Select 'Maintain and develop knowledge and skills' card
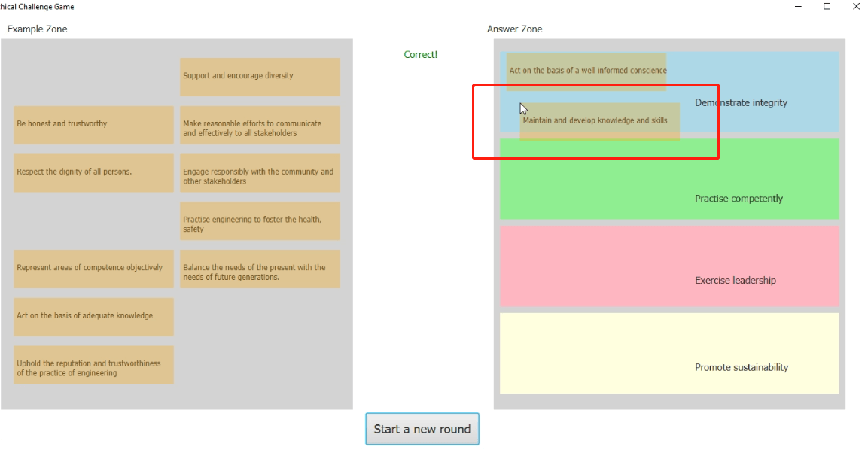The image size is (868, 462). coord(599,121)
